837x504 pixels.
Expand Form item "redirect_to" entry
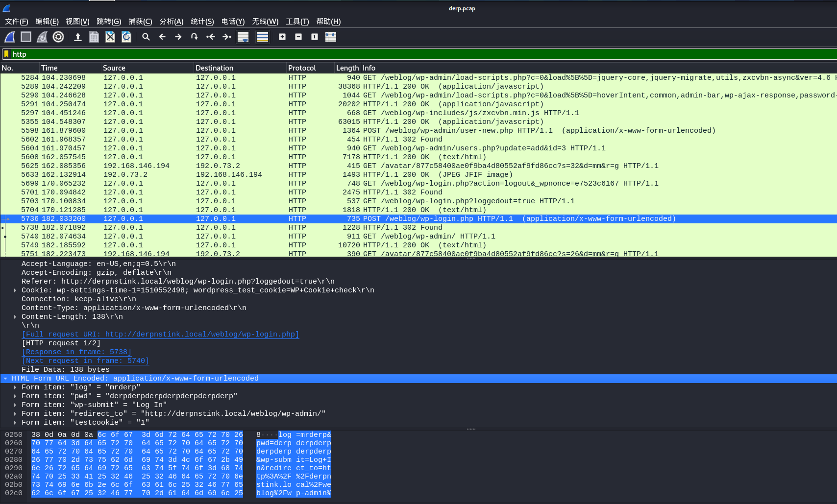(15, 414)
